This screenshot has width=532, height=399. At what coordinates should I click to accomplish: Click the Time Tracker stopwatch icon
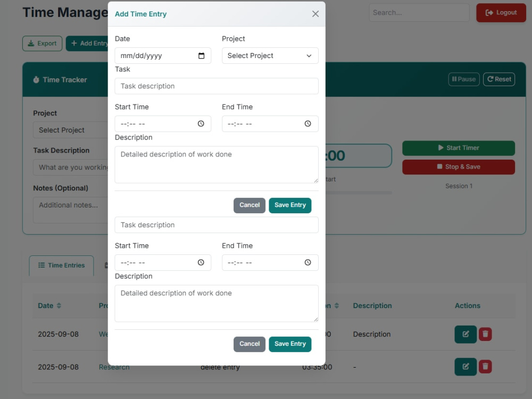pos(36,80)
